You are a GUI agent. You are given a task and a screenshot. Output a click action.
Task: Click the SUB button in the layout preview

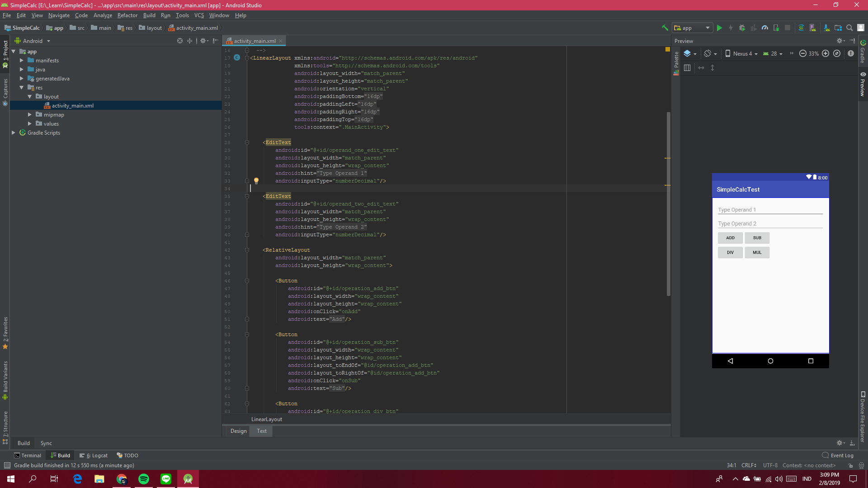coord(757,238)
